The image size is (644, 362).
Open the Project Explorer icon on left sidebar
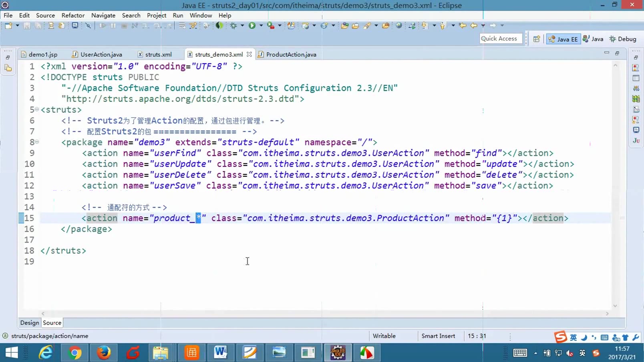click(8, 68)
